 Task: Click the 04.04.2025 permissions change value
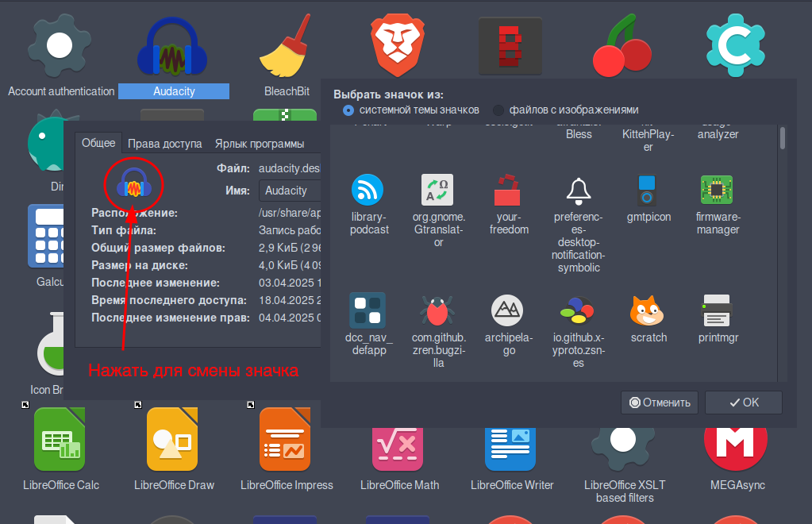(290, 318)
